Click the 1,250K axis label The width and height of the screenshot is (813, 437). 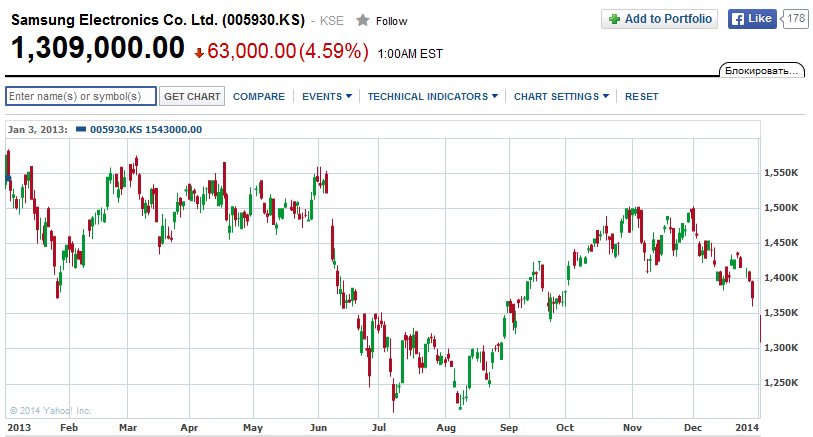tap(781, 383)
